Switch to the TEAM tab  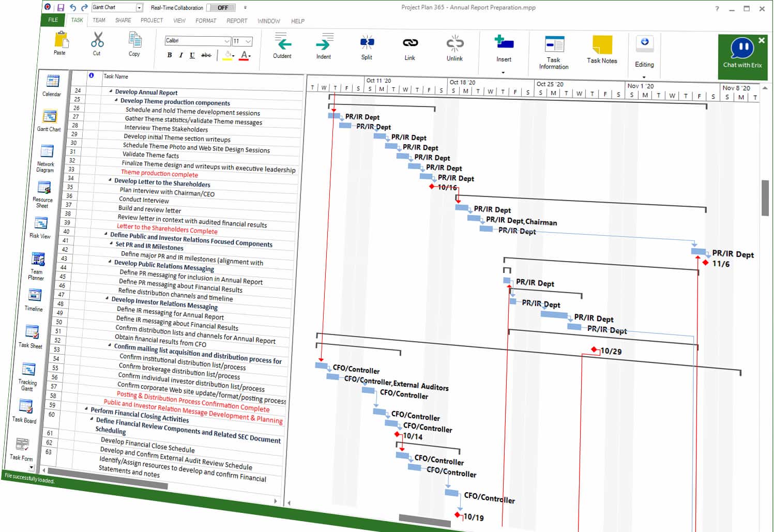pyautogui.click(x=99, y=20)
